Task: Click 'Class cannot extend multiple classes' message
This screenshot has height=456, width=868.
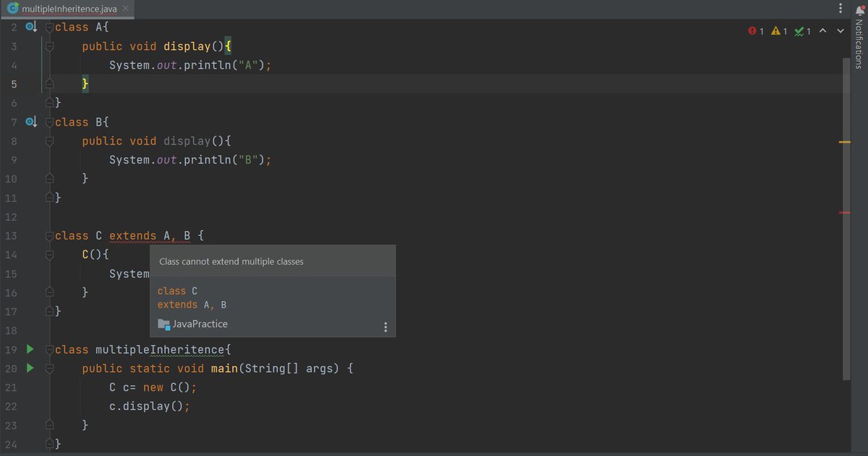Action: coord(231,261)
